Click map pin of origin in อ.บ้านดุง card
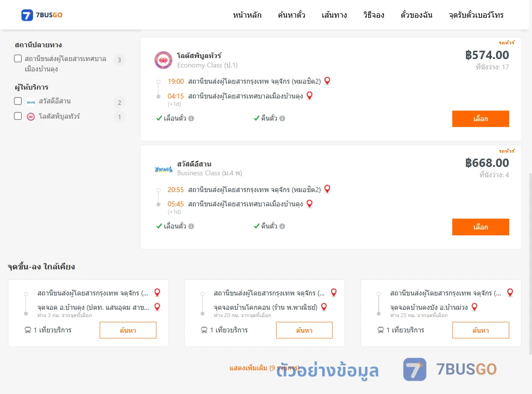This screenshot has width=532, height=394. (x=157, y=293)
